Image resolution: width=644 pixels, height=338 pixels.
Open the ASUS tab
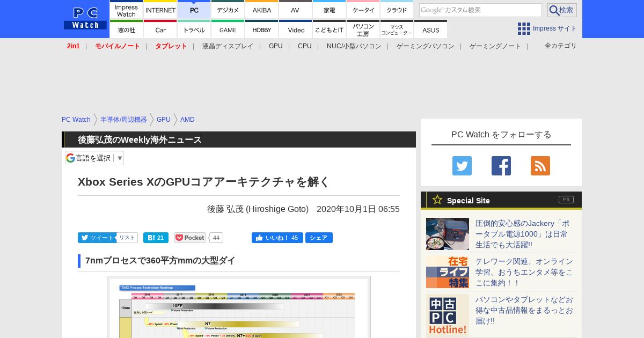tap(431, 30)
